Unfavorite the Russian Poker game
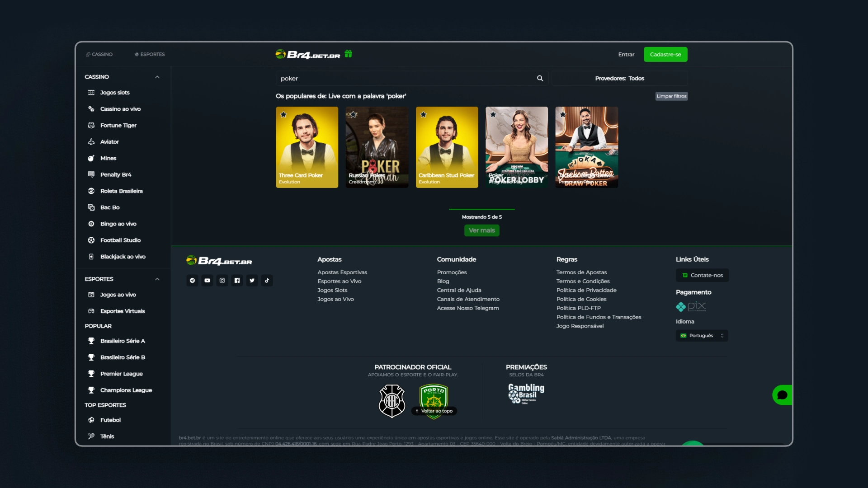868x488 pixels. (x=354, y=114)
